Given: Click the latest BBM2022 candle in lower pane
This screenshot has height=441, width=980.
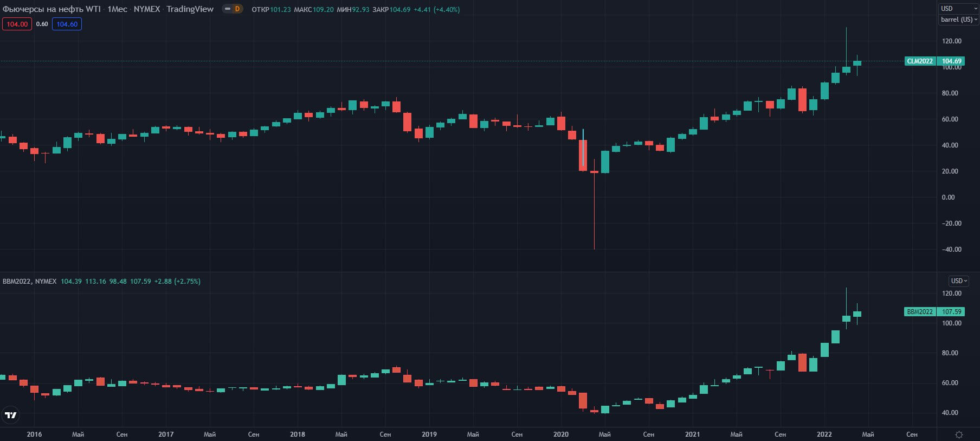Looking at the screenshot, I should [857, 314].
